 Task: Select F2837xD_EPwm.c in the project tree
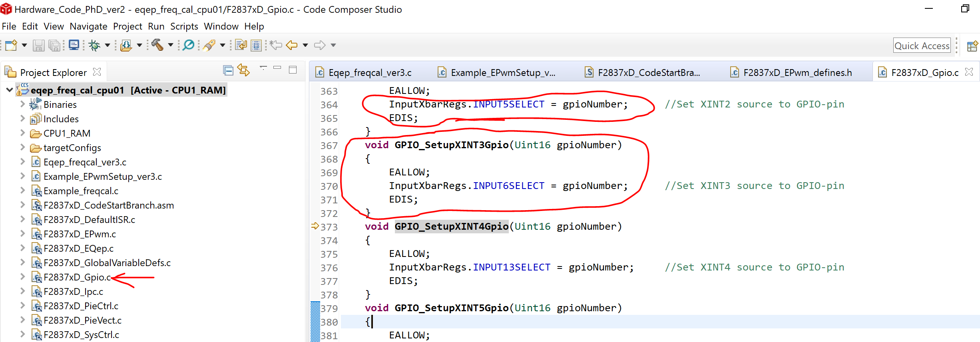(x=80, y=234)
